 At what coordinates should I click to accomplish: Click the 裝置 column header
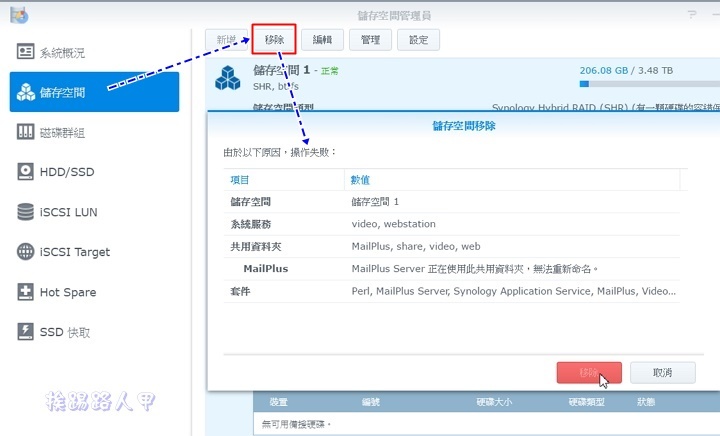(278, 402)
